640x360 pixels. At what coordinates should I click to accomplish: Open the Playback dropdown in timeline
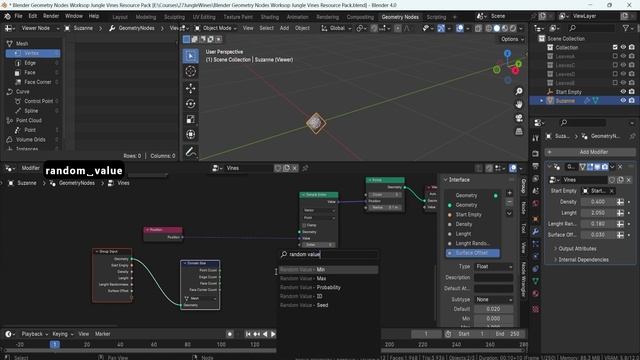[x=34, y=334]
